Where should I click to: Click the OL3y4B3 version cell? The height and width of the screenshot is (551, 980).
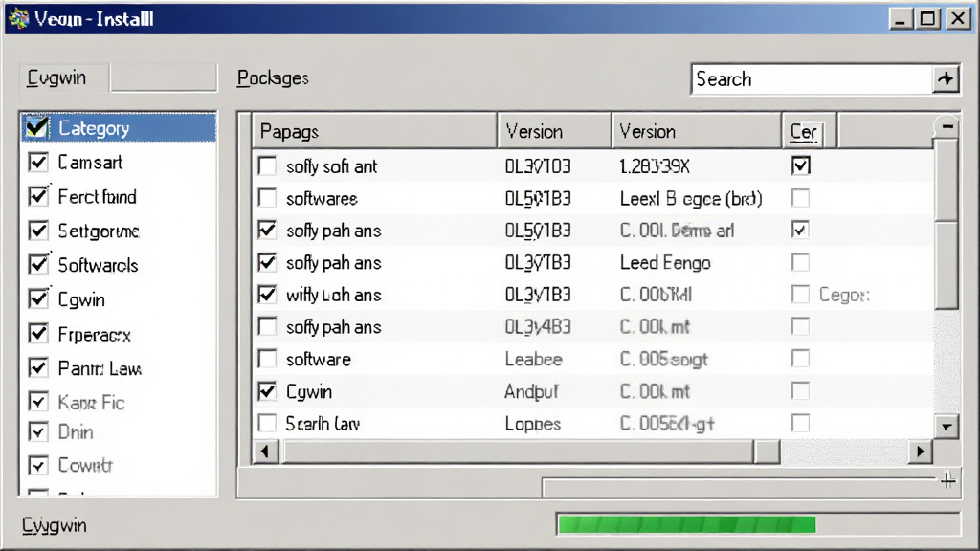coord(538,327)
